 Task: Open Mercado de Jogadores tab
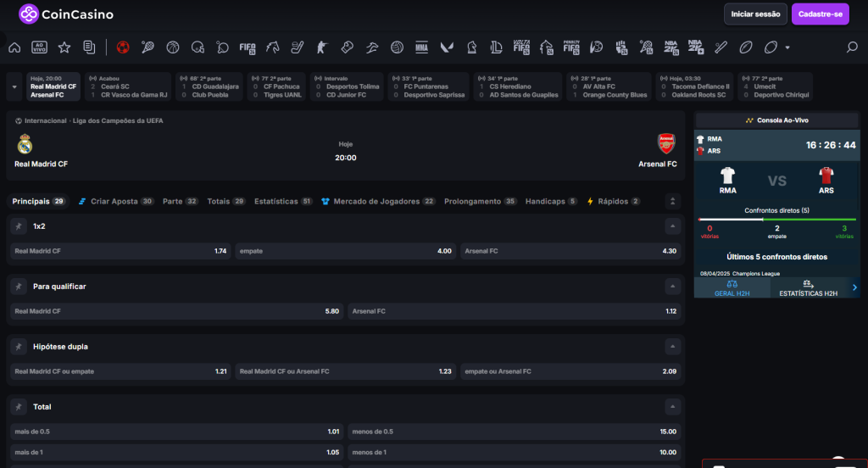[x=378, y=201]
